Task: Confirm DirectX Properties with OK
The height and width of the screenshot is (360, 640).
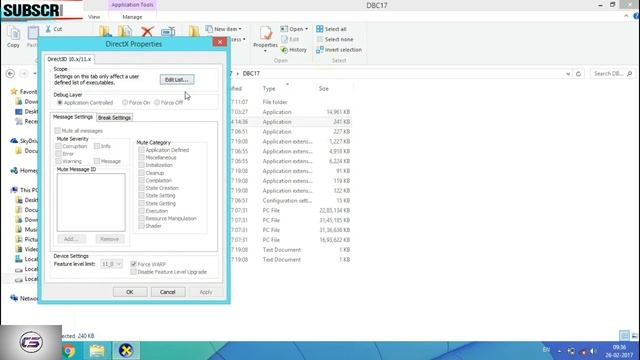Action: point(130,292)
